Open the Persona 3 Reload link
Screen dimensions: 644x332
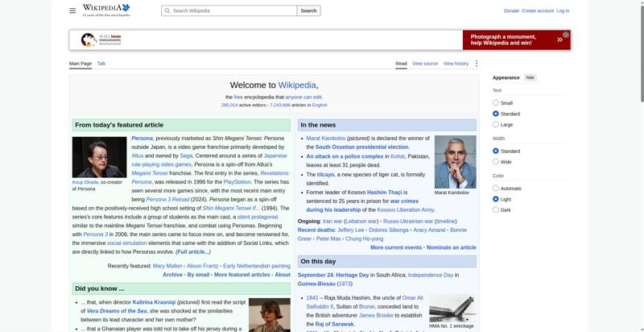167,199
